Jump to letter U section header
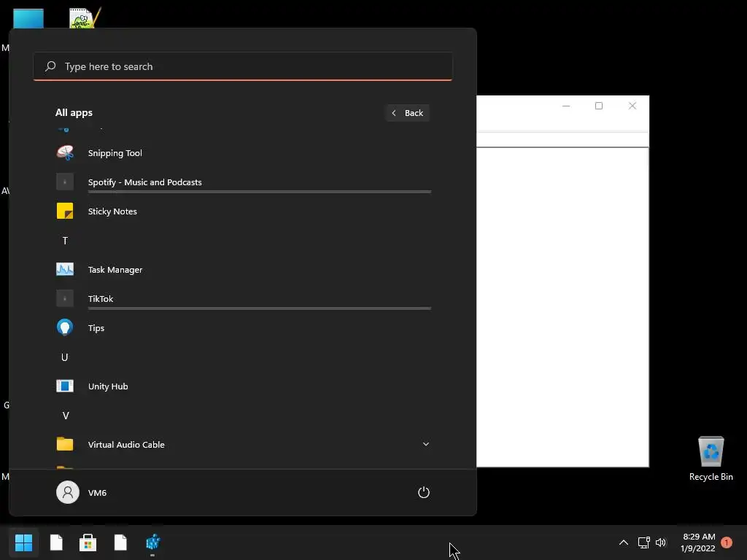Image resolution: width=747 pixels, height=560 pixels. [x=65, y=357]
